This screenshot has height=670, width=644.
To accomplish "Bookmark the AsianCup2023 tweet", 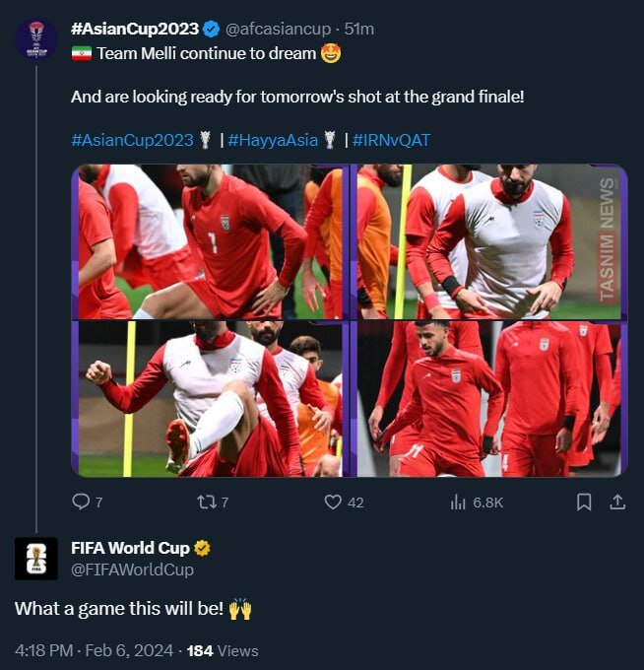I will 583,502.
